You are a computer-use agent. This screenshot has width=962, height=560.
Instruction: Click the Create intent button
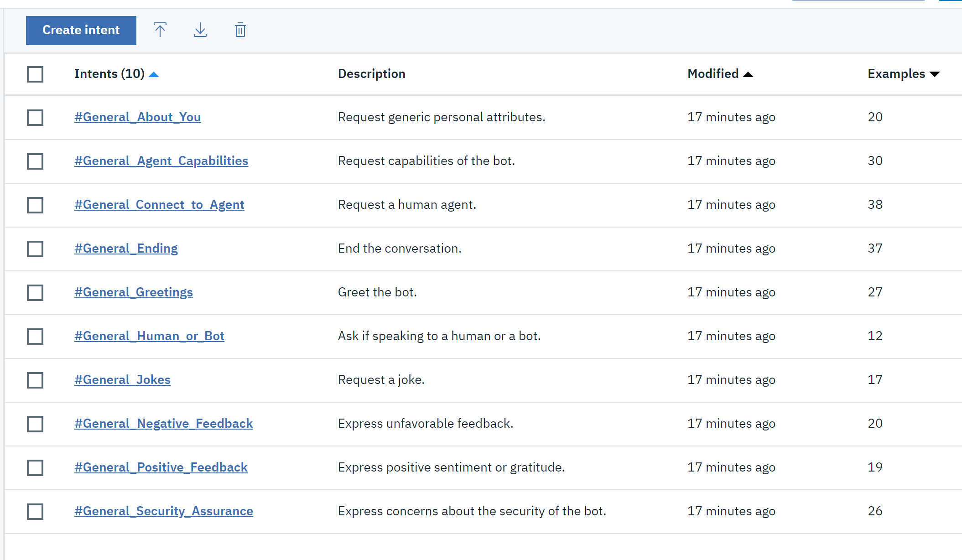tap(81, 30)
